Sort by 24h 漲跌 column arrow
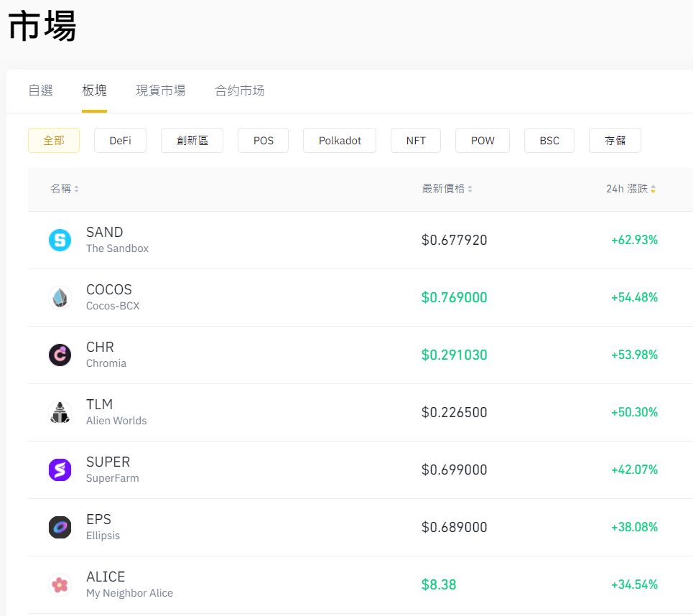This screenshot has width=693, height=616. (654, 189)
